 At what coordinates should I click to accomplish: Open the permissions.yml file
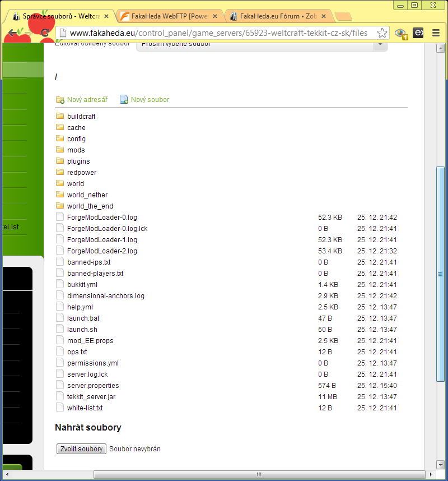click(x=93, y=363)
